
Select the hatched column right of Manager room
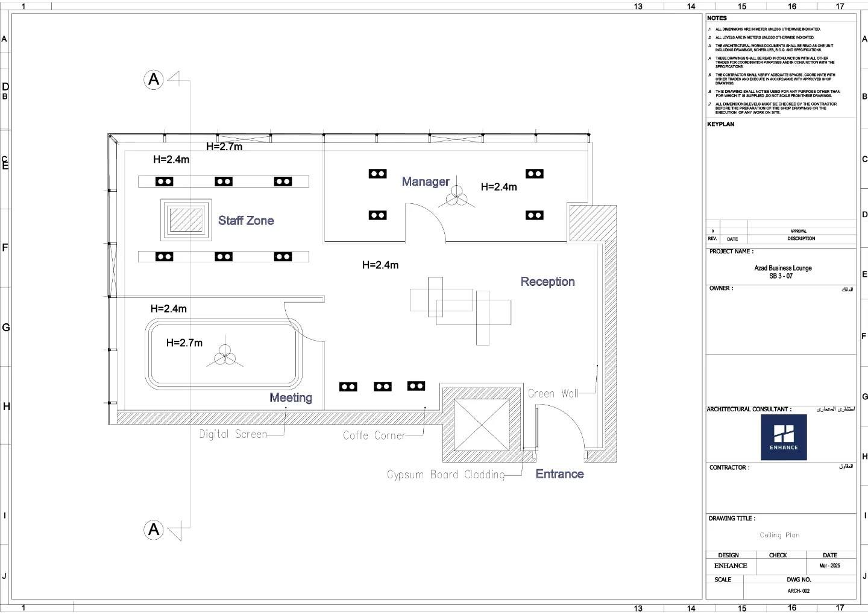(593, 224)
